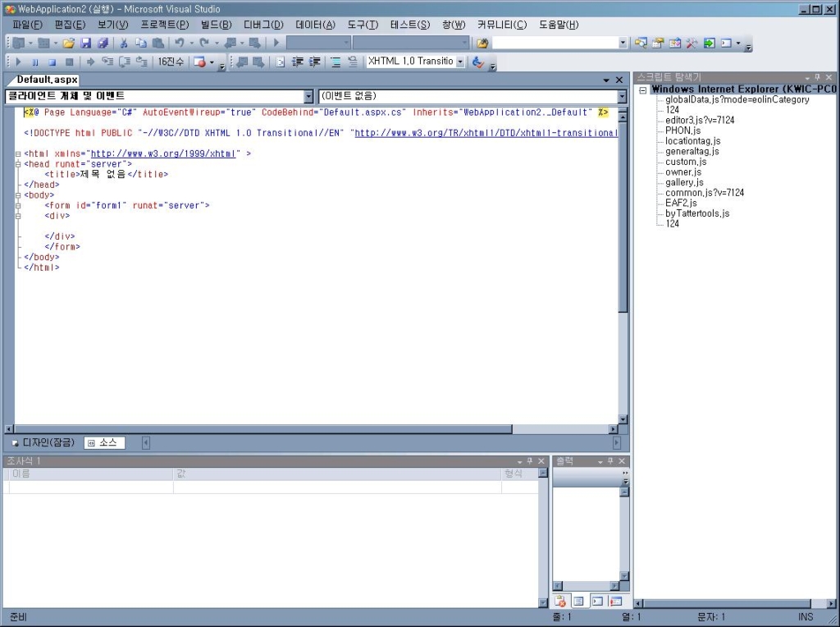
Task: Cut selection with the scissors icon
Action: click(x=124, y=43)
